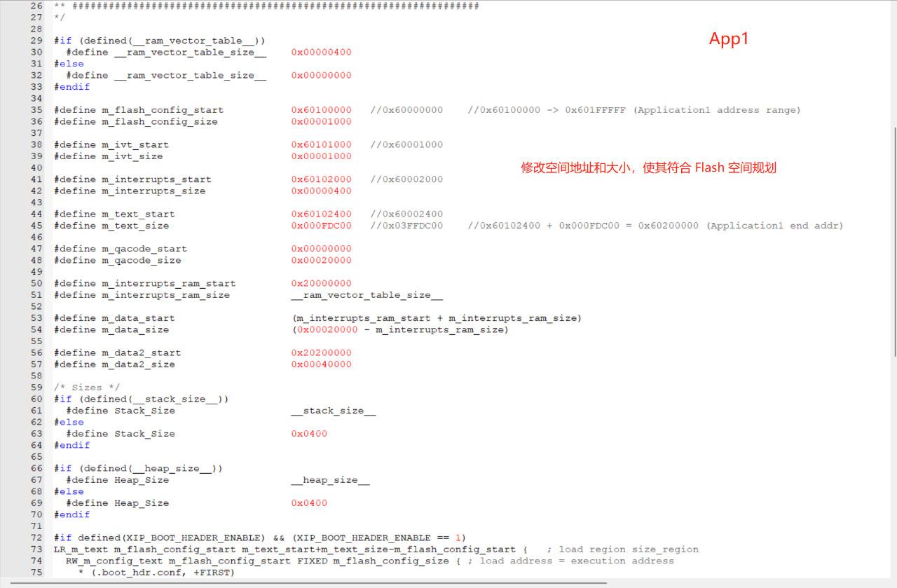The image size is (897, 588).
Task: Click line number 35 in the gutter
Action: [x=36, y=110]
